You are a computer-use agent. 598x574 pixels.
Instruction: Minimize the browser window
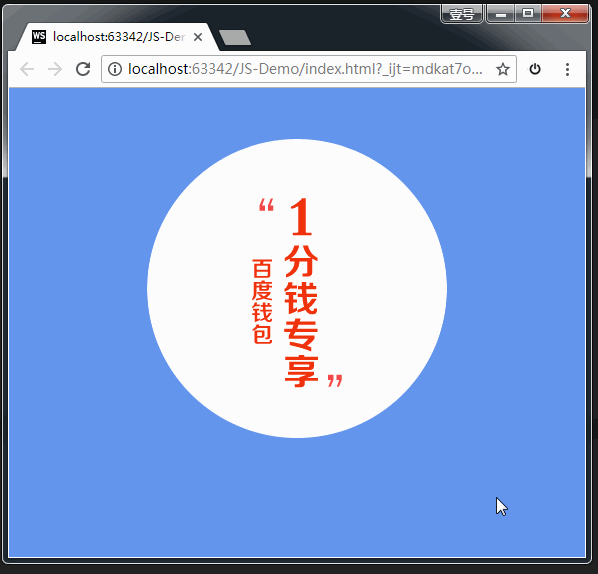point(501,14)
